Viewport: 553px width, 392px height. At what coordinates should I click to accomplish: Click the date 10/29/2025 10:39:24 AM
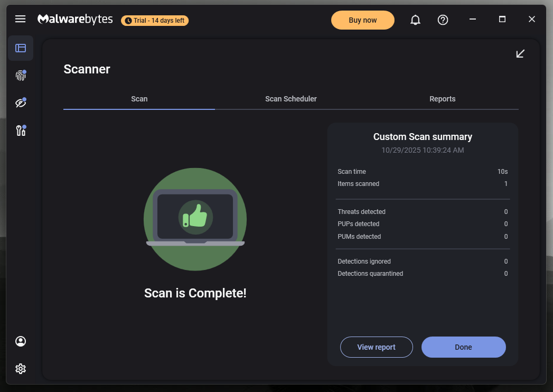point(423,151)
